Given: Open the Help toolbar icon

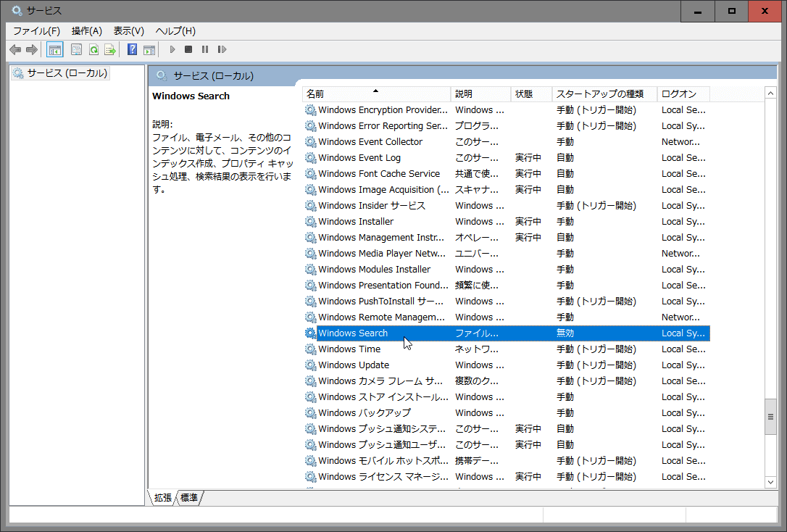Looking at the screenshot, I should (x=132, y=49).
